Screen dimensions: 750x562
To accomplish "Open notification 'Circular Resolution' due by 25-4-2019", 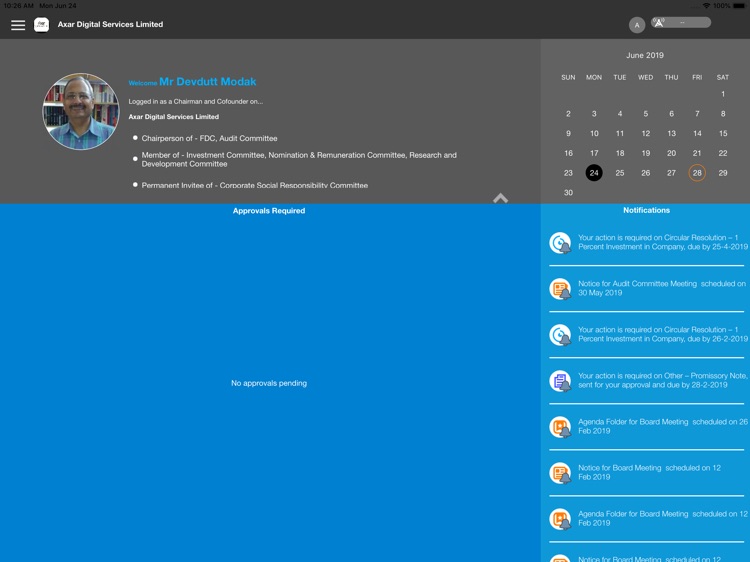I will pos(663,242).
